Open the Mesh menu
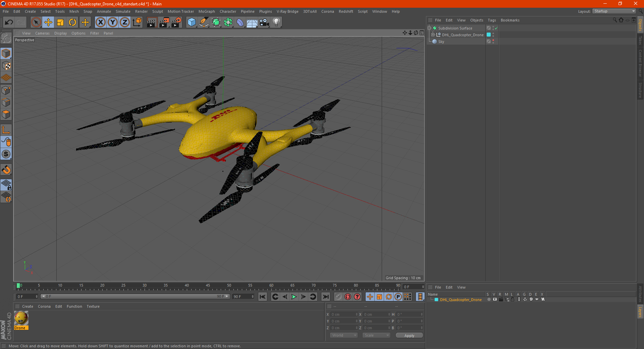644x349 pixels. point(74,11)
